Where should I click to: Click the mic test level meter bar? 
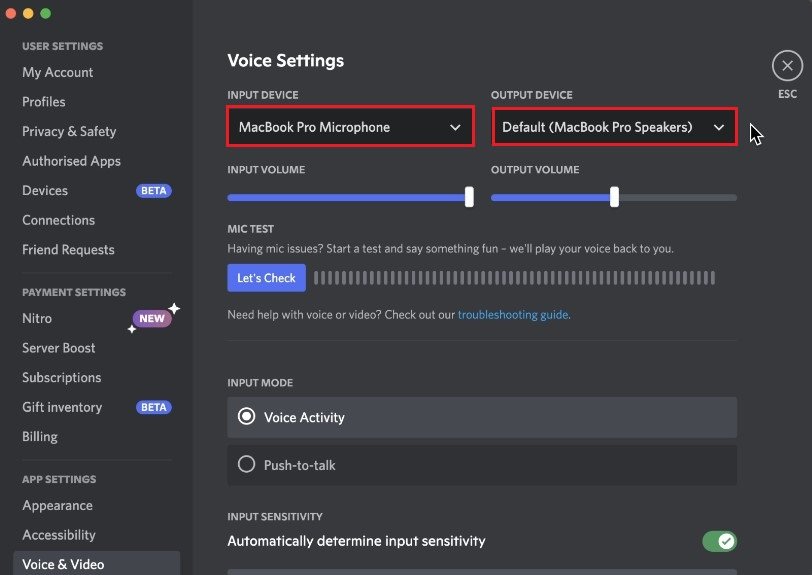point(514,278)
